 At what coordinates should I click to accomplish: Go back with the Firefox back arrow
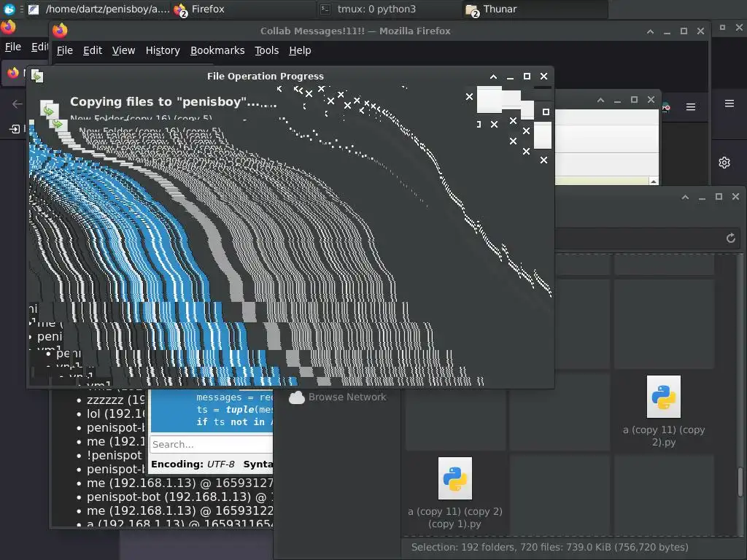[18, 104]
